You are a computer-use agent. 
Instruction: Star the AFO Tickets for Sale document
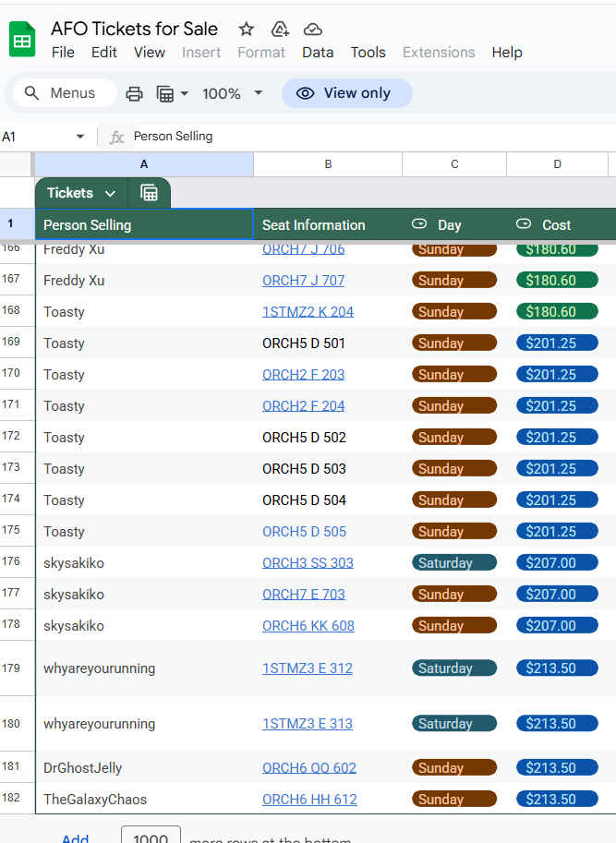pyautogui.click(x=246, y=29)
